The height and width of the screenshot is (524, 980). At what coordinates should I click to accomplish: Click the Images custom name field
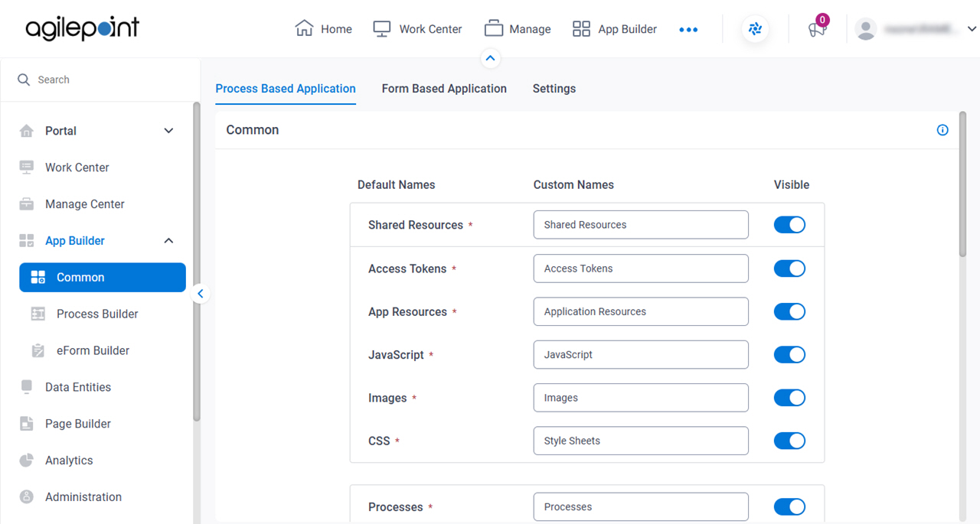641,398
